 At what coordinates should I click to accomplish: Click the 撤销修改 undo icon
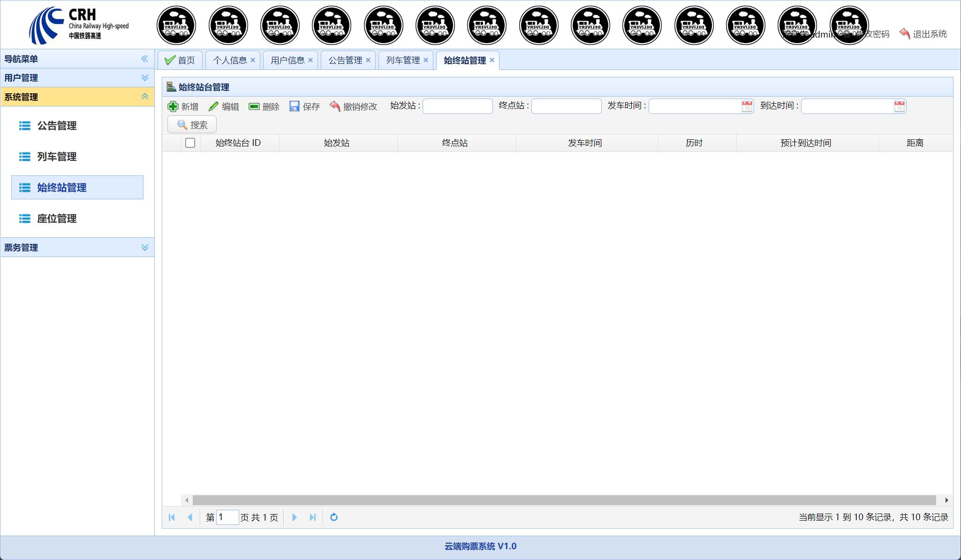(335, 106)
